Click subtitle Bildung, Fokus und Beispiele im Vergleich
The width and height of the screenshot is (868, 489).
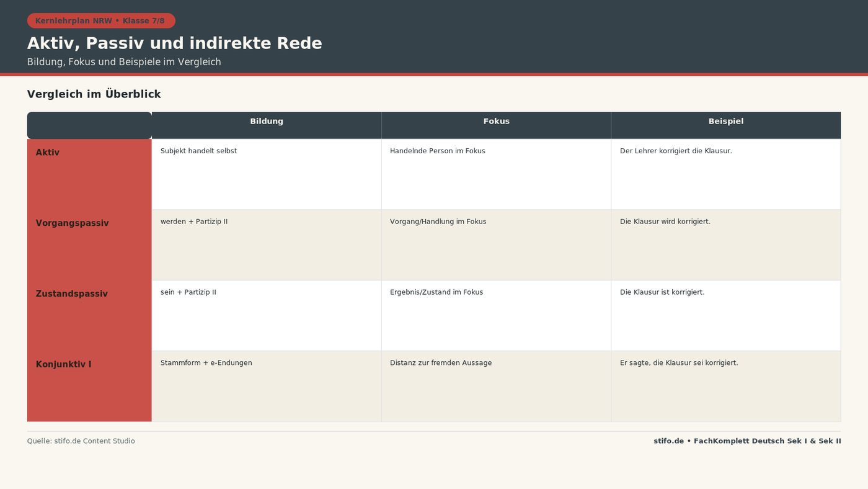click(x=124, y=62)
